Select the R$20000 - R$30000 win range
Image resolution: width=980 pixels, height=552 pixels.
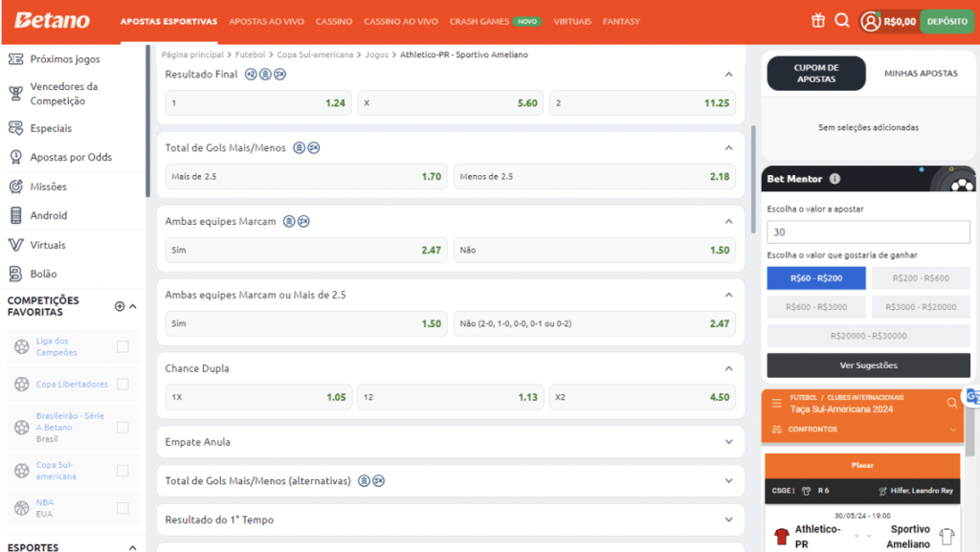pos(868,336)
